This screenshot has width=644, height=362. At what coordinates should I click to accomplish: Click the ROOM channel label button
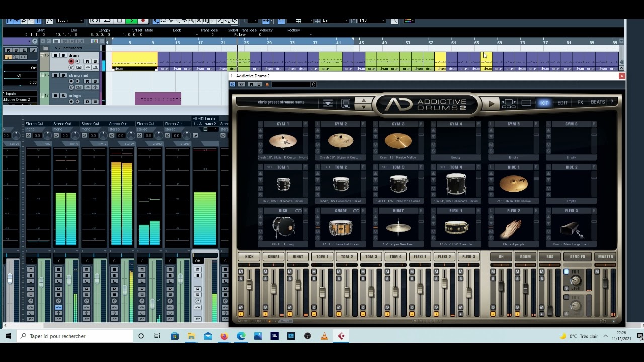click(x=525, y=257)
